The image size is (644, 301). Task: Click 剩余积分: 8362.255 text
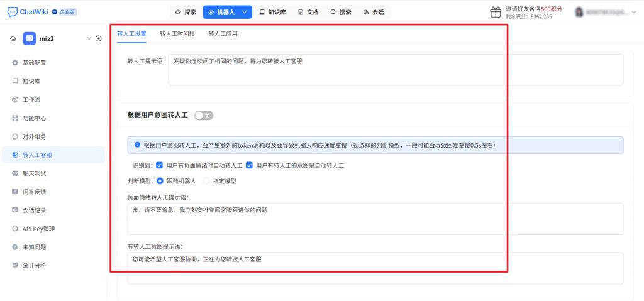tap(528, 17)
